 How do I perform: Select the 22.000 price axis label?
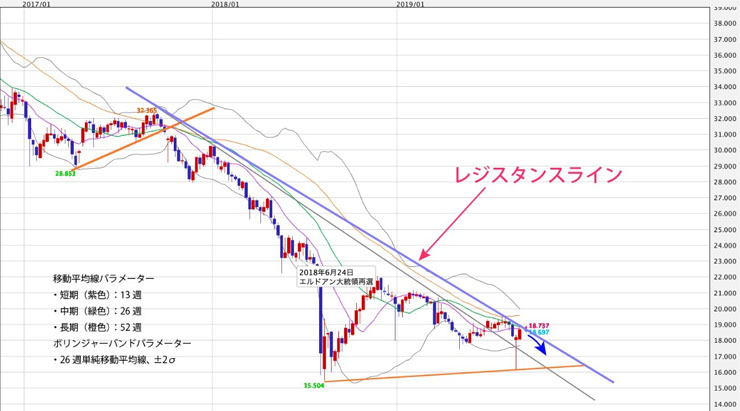click(x=726, y=277)
